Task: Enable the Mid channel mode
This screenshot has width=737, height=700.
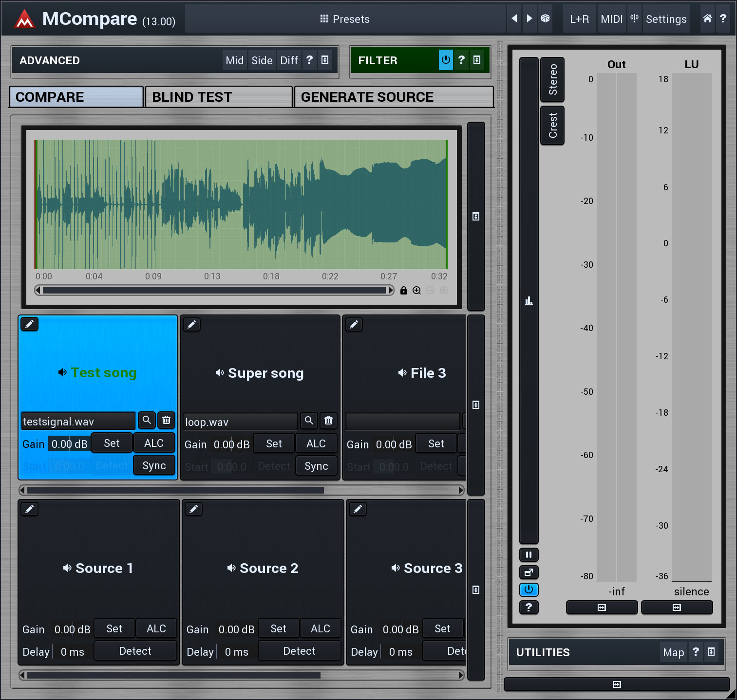Action: pyautogui.click(x=234, y=60)
